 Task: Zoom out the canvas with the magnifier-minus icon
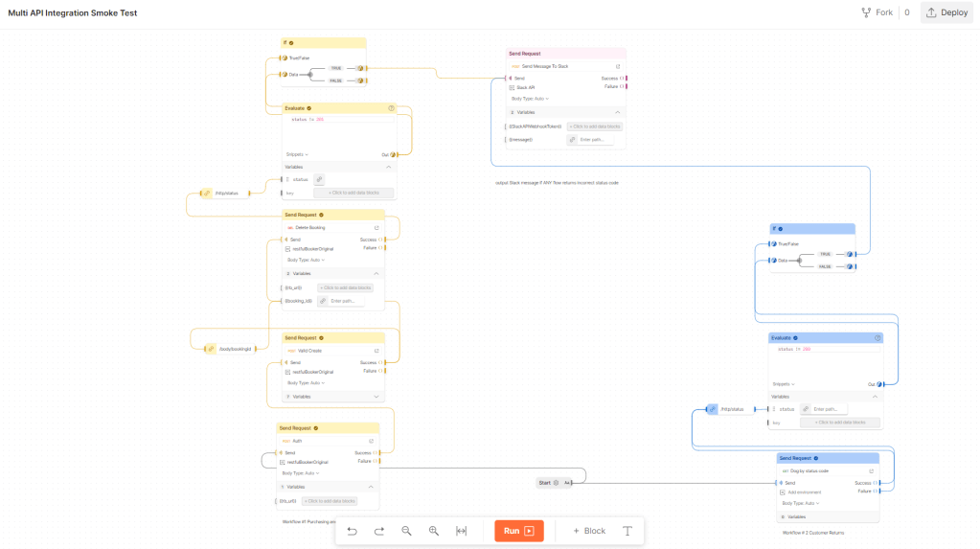pos(406,531)
